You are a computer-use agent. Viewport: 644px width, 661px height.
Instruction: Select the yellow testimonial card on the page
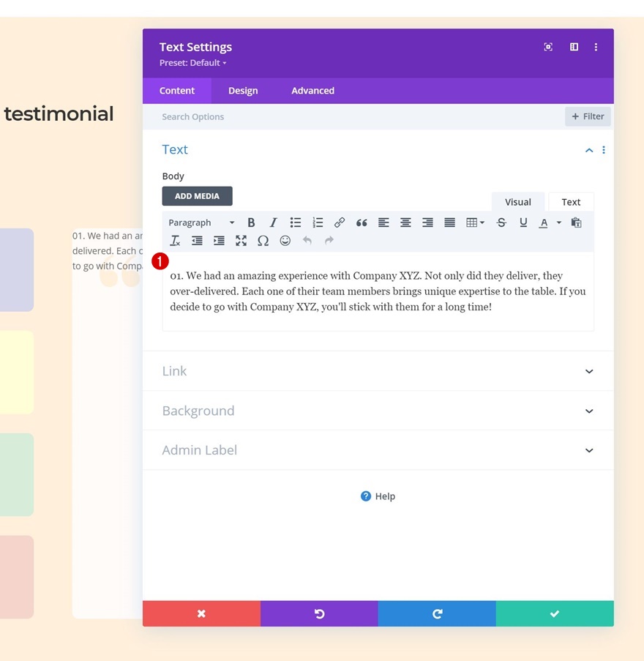(16, 373)
